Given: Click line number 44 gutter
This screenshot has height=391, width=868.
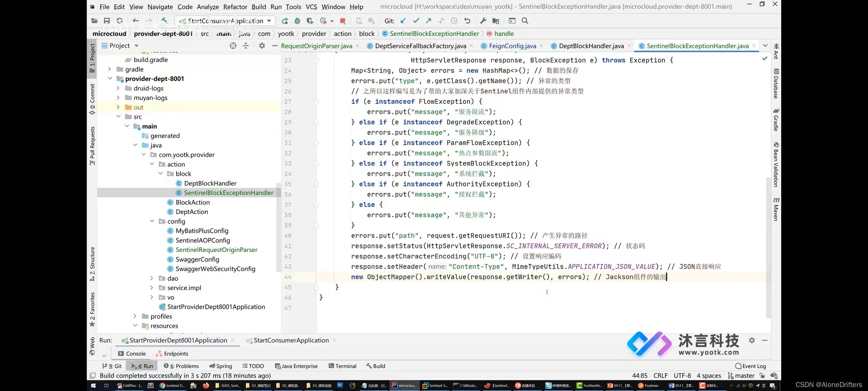Looking at the screenshot, I should point(288,277).
